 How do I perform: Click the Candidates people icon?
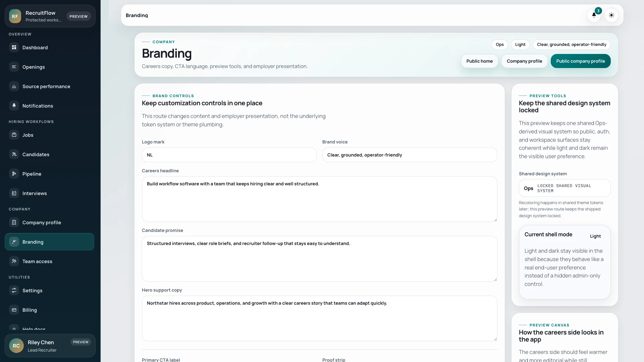(x=14, y=155)
